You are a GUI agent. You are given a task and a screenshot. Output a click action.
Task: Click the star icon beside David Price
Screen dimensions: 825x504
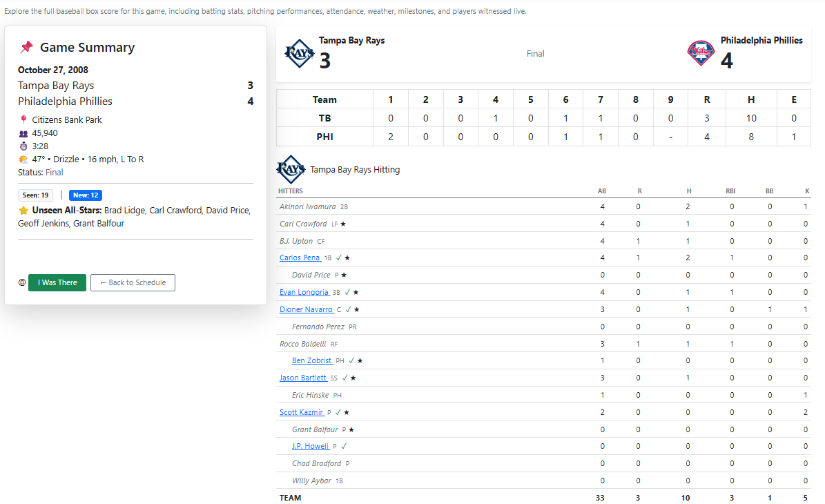(344, 275)
